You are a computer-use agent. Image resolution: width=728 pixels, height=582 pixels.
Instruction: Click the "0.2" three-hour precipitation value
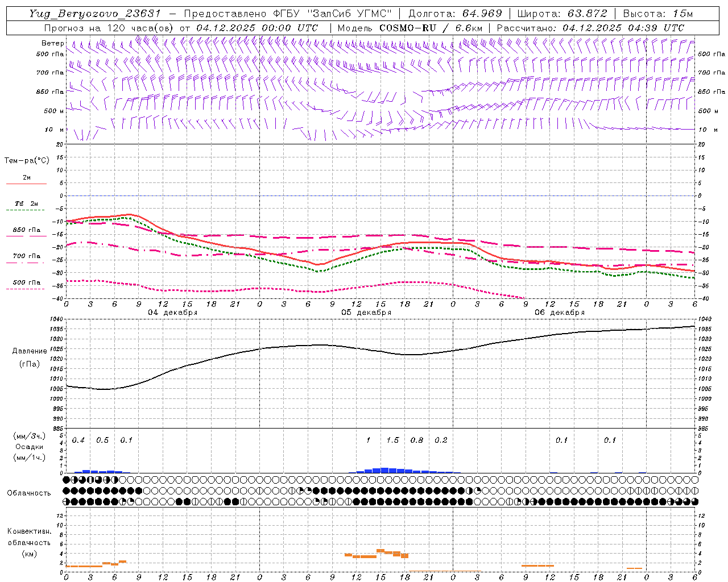[x=441, y=440]
